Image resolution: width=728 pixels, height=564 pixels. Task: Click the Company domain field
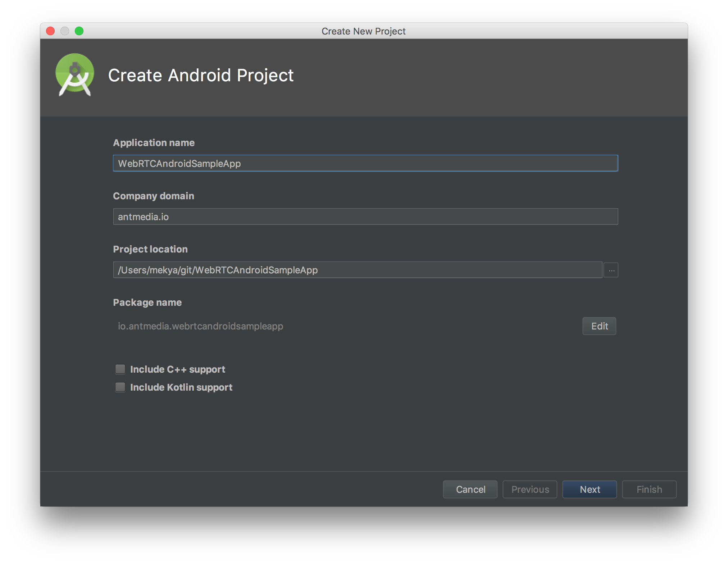tap(365, 217)
